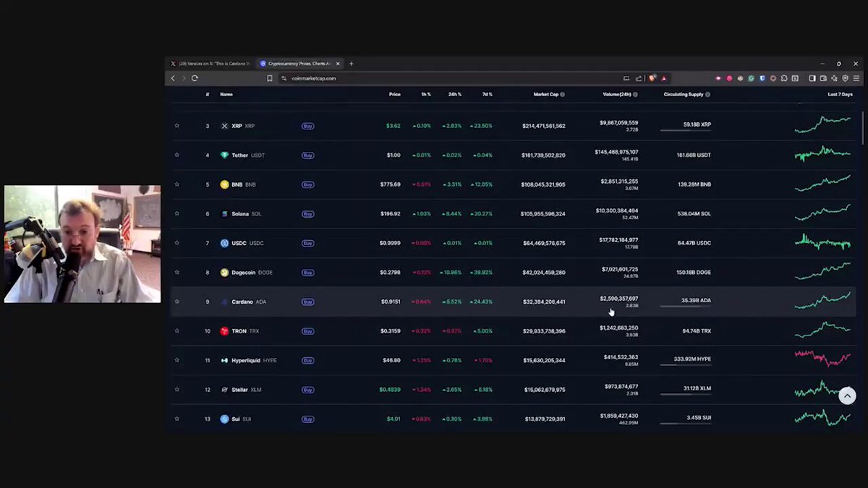This screenshot has height=488, width=868.
Task: Click the Hyperliquid circulating supply bar
Action: (686, 365)
